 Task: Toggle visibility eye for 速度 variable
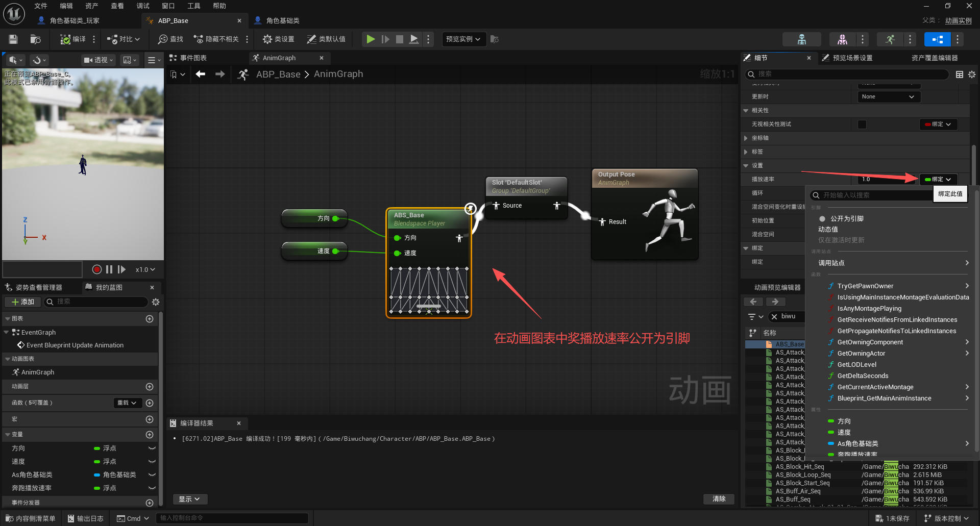click(152, 462)
